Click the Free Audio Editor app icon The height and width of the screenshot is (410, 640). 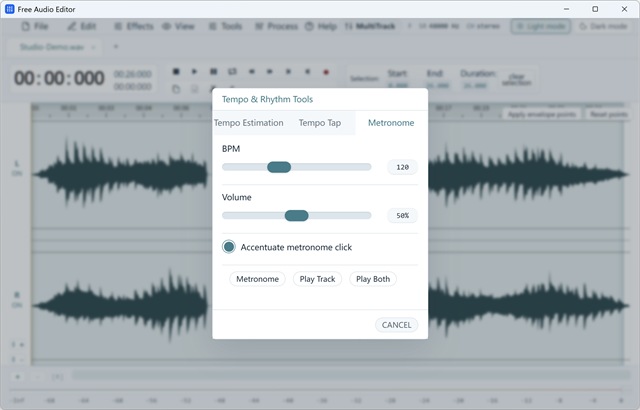[x=9, y=9]
